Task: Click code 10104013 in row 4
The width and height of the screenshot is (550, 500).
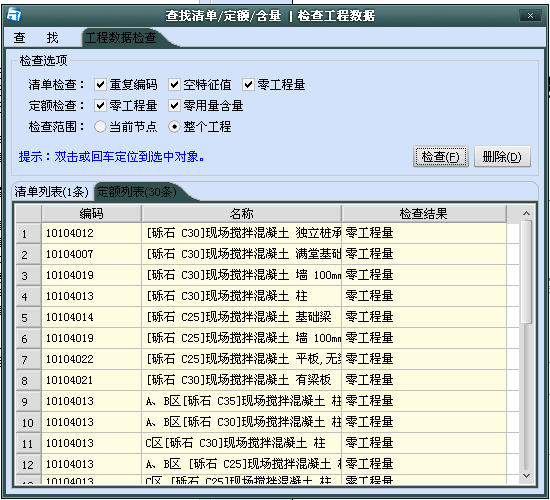Action: (x=92, y=296)
